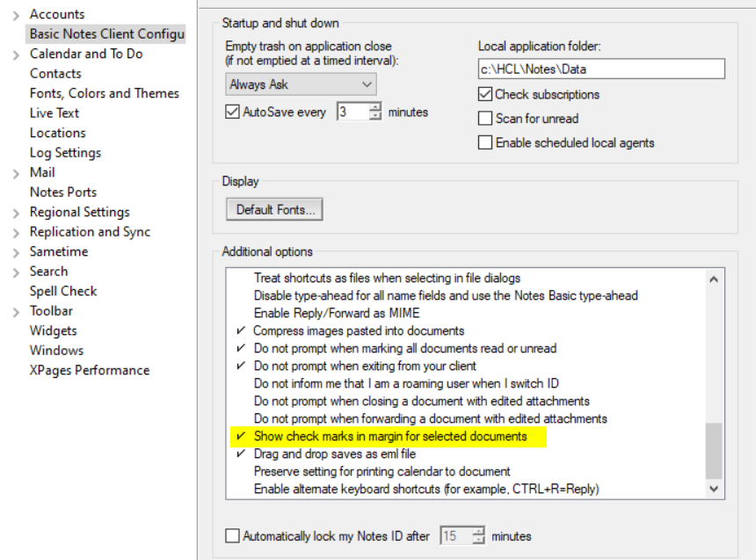Enable 'Automatically lock my Notes ID after'
This screenshot has height=560, width=756.
[232, 535]
